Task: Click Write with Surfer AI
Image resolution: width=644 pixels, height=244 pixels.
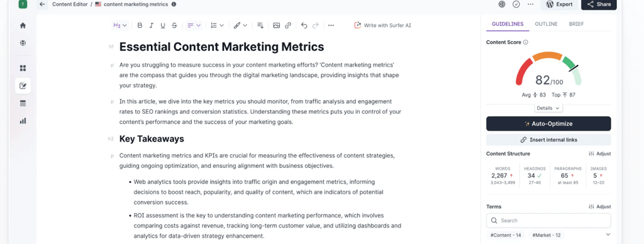Action: click(x=382, y=25)
